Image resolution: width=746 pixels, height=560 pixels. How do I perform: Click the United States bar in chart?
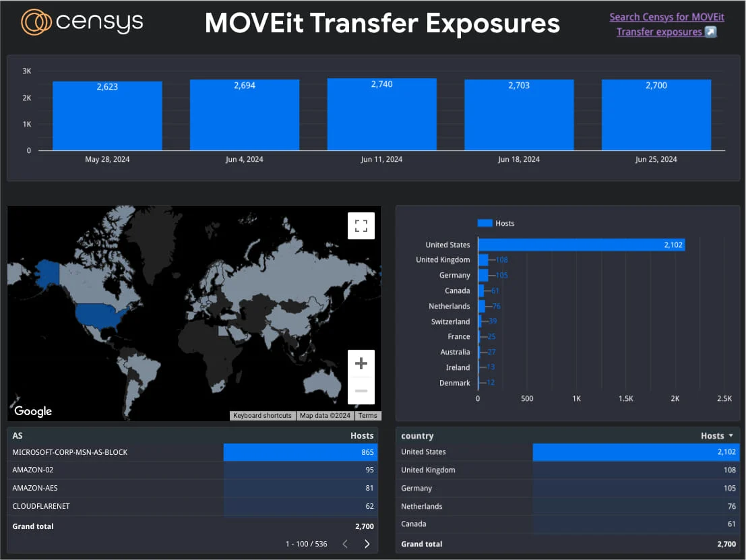pos(581,245)
